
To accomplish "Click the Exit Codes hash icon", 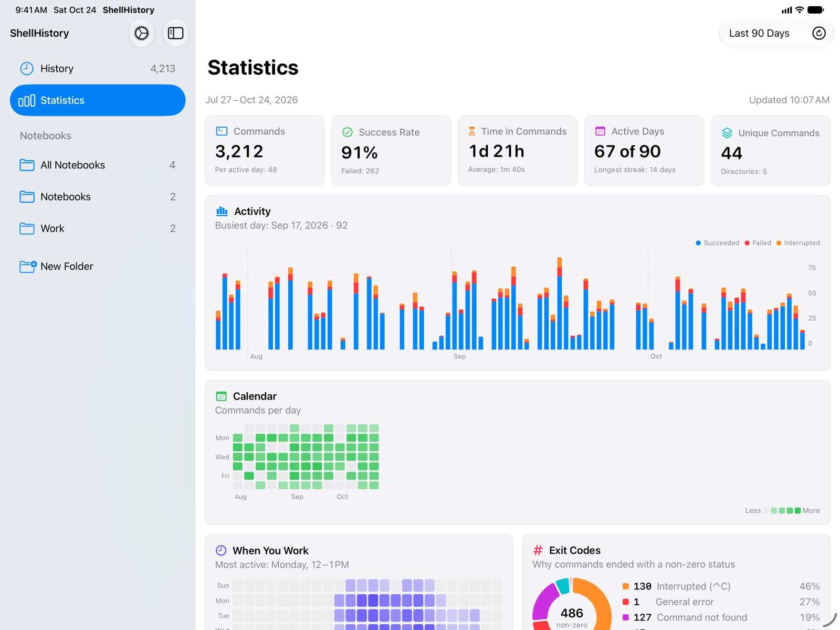I will pyautogui.click(x=538, y=550).
